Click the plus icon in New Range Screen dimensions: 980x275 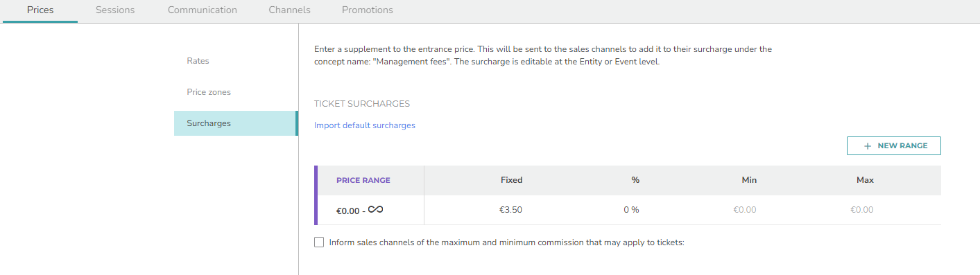[x=867, y=146]
